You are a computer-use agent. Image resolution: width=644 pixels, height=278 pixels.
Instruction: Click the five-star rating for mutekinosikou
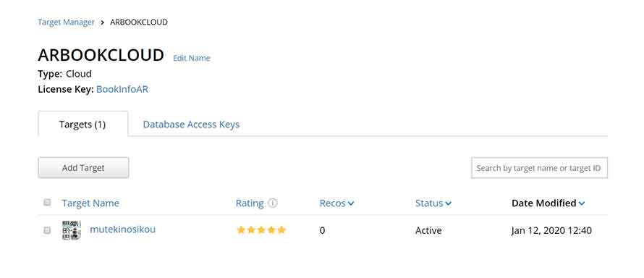tap(261, 230)
